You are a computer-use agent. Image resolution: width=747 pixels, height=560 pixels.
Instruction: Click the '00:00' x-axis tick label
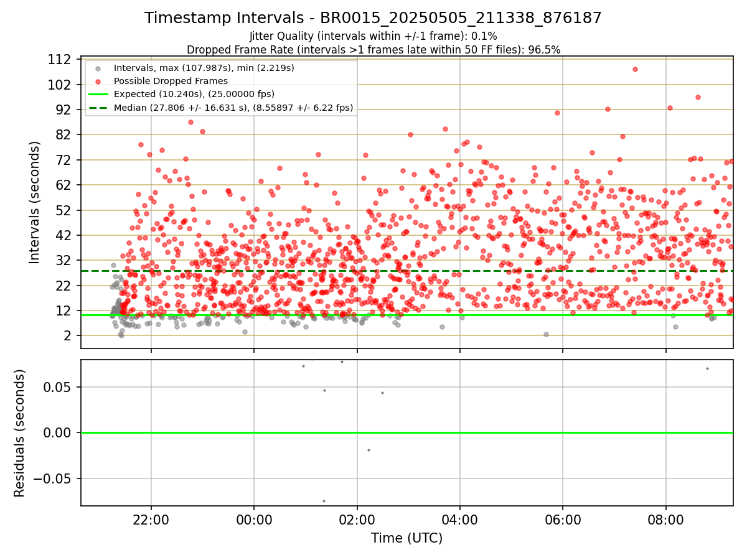(254, 519)
